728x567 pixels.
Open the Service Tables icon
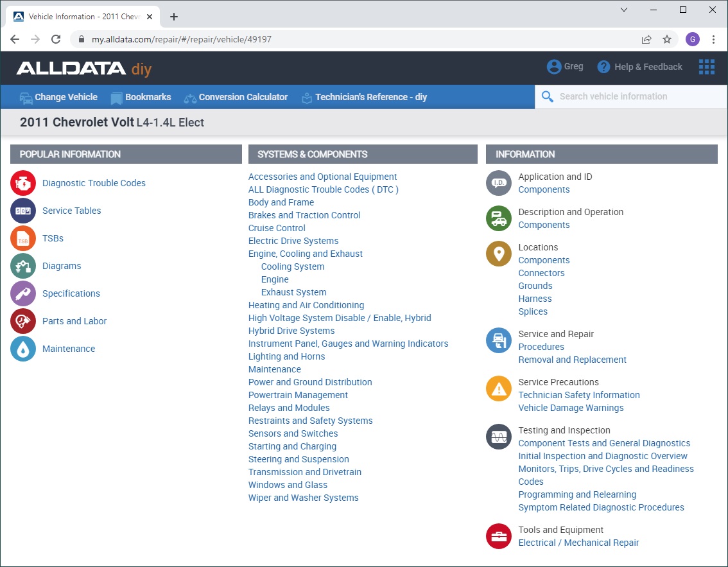tap(23, 211)
